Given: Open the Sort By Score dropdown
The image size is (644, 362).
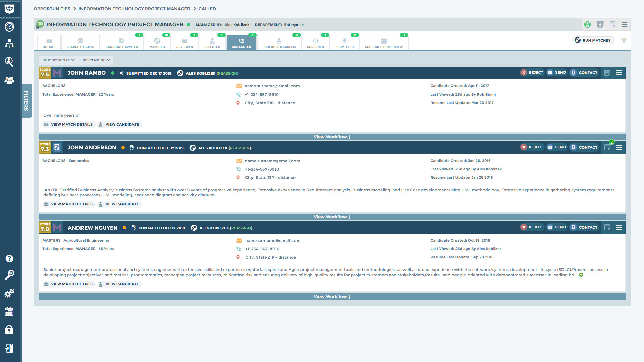Looking at the screenshot, I should pos(58,60).
